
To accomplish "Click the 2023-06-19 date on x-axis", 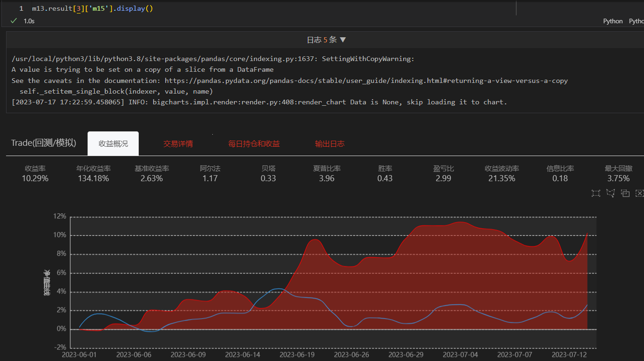I will (x=298, y=355).
